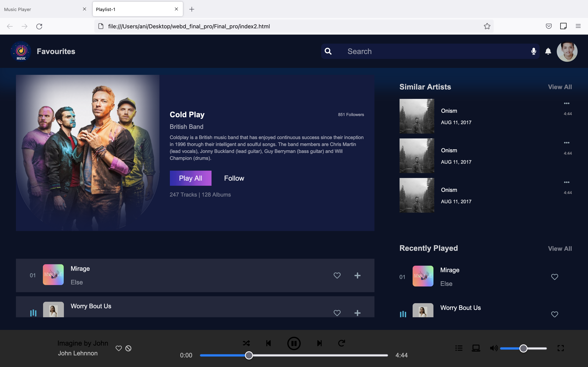The image size is (588, 367).
Task: Click the repeat icon in the player
Action: pyautogui.click(x=341, y=343)
